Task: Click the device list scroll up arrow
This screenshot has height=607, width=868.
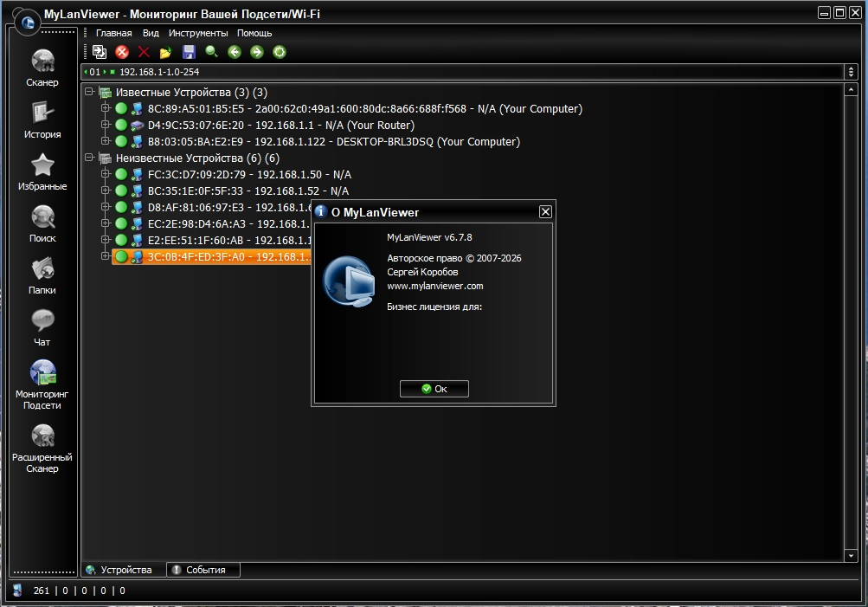Action: click(851, 89)
